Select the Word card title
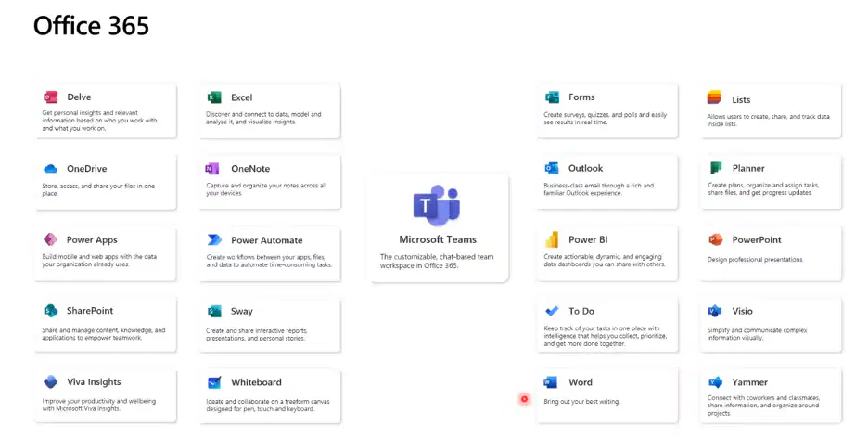The width and height of the screenshot is (868, 438). (x=581, y=382)
